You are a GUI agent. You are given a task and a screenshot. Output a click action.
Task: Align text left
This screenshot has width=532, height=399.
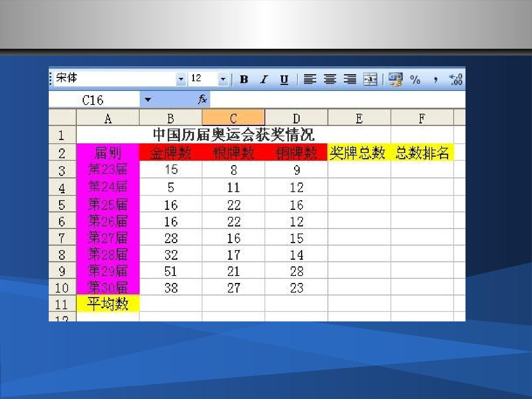pos(310,79)
